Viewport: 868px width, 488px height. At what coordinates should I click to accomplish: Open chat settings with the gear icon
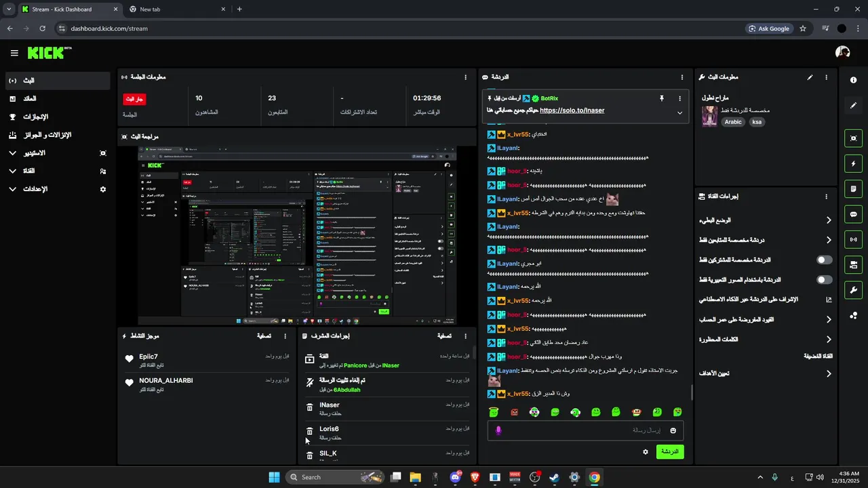(x=646, y=451)
